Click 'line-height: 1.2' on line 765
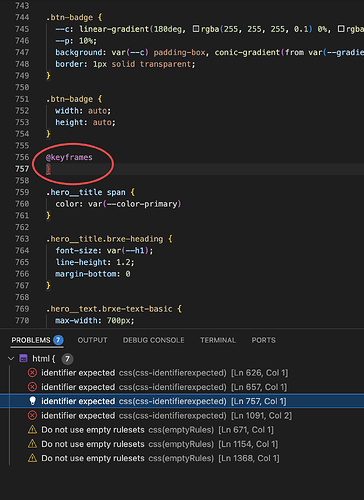This screenshot has width=364, height=500. 95,262
